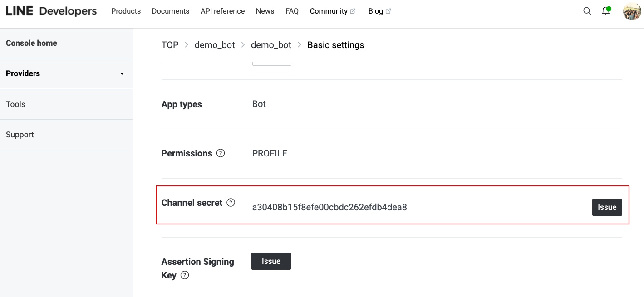Open the notifications bell

(605, 11)
